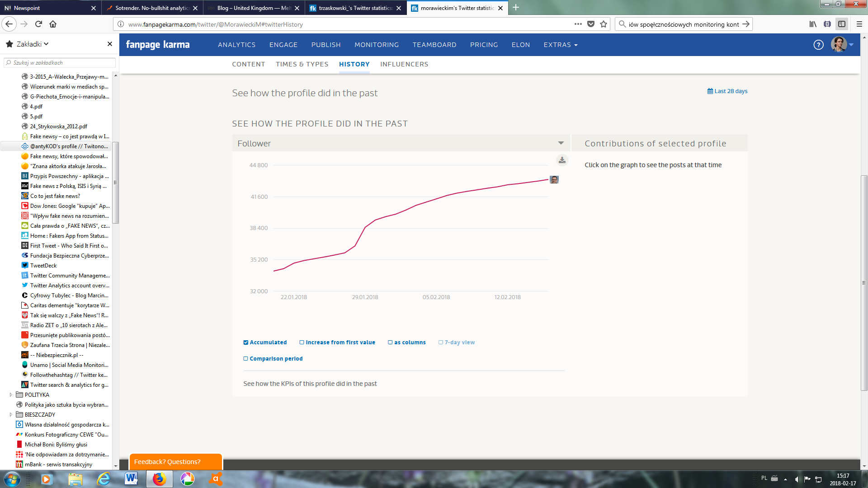The height and width of the screenshot is (488, 868).
Task: Click the Pocket save icon in the address bar
Action: click(x=591, y=24)
